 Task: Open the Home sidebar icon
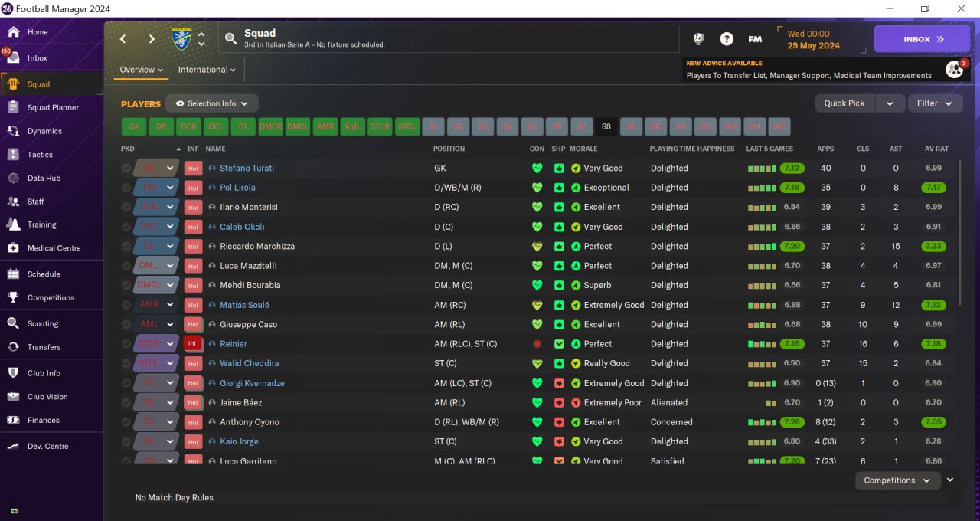[x=13, y=32]
